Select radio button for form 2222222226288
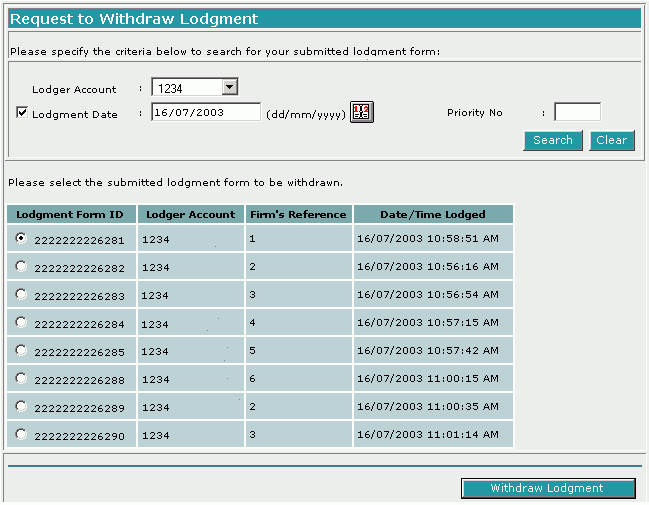Screen dimensions: 649x505 (x=22, y=379)
